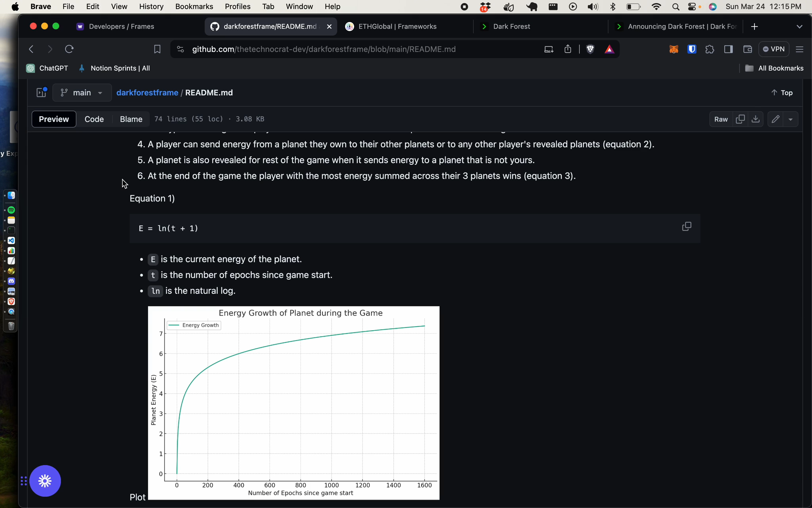Open Finder in the dock

pos(11,195)
